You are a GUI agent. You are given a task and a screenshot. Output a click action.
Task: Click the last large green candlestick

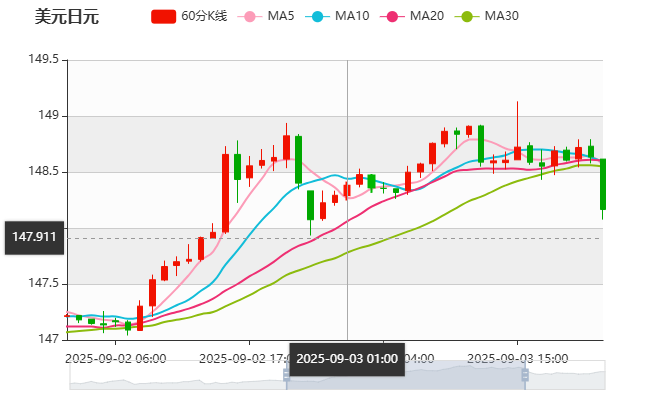pyautogui.click(x=603, y=184)
